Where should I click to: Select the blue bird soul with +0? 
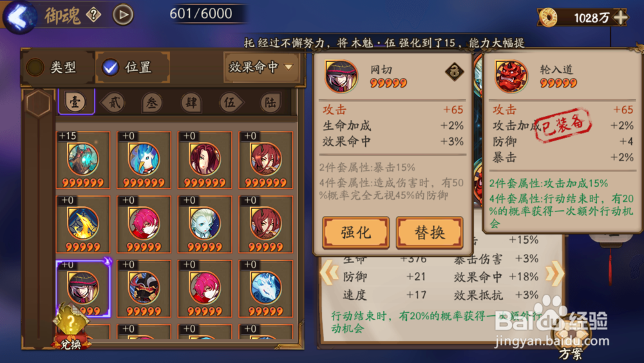(144, 160)
